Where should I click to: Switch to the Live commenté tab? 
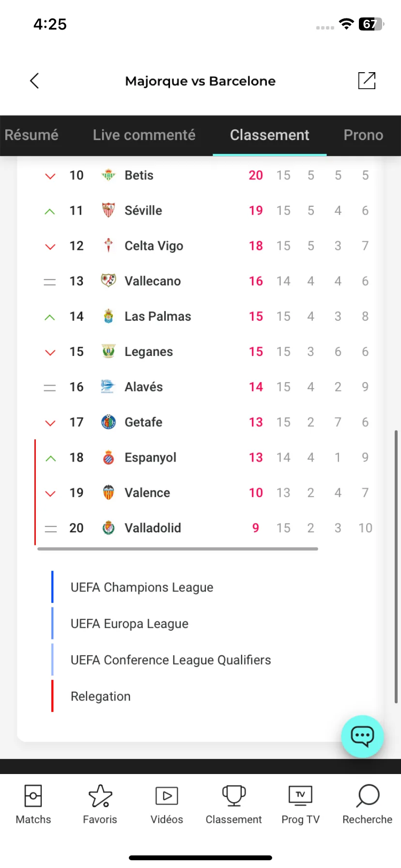point(144,135)
